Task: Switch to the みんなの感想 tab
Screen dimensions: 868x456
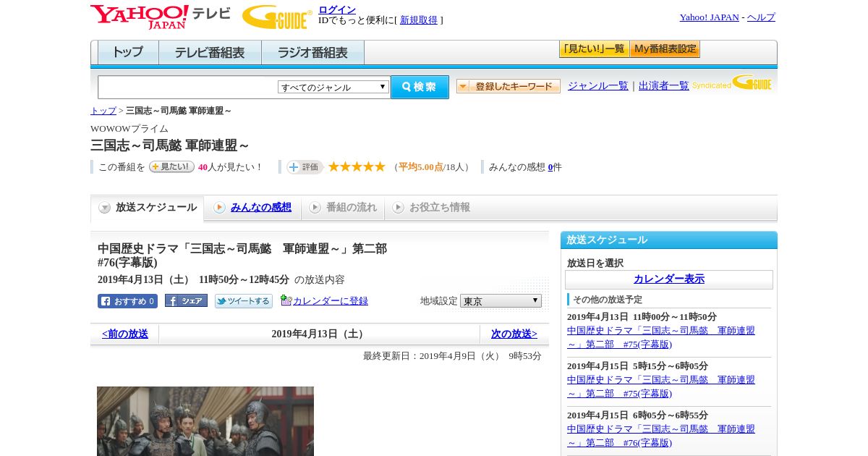Action: point(261,207)
